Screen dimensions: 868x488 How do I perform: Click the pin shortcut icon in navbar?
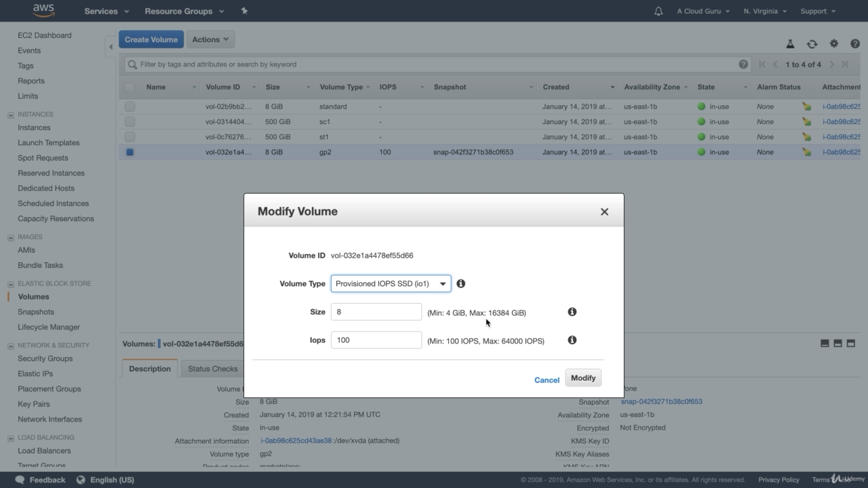point(243,11)
